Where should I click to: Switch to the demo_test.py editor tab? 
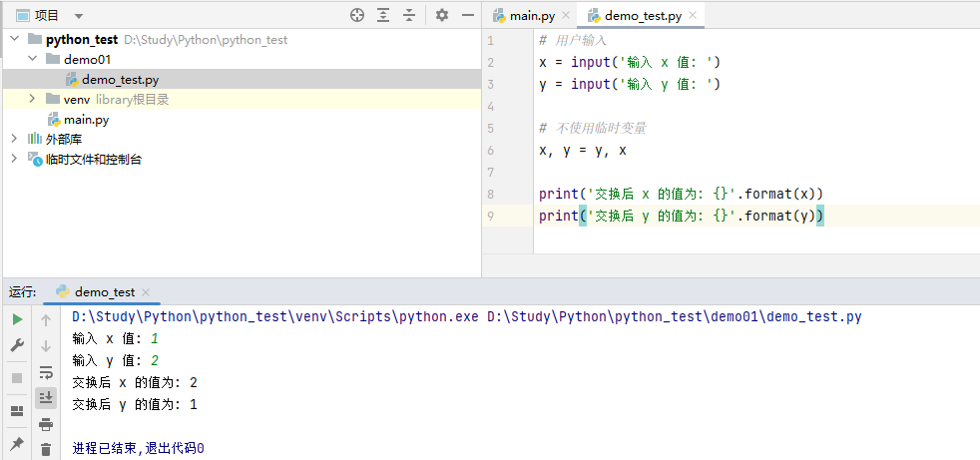point(643,16)
